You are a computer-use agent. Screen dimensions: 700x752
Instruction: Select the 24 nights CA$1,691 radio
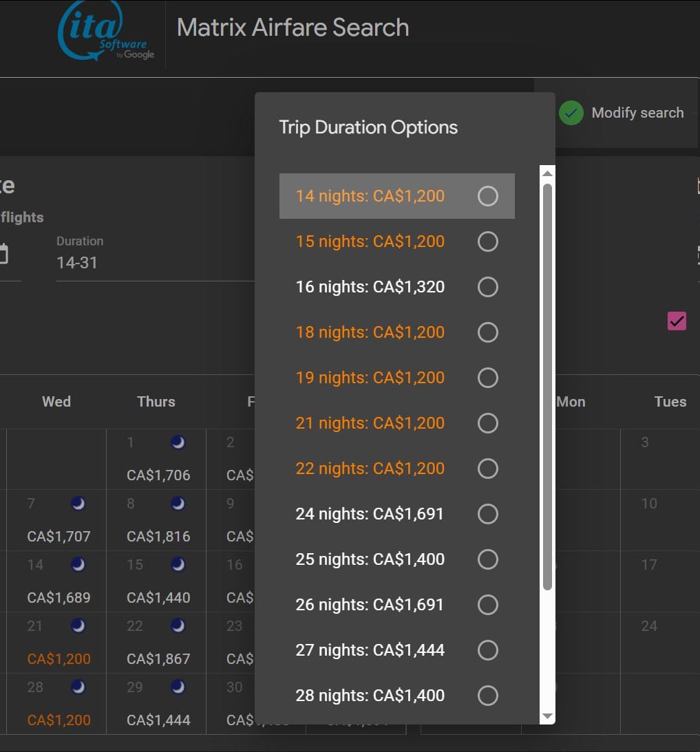tap(488, 514)
